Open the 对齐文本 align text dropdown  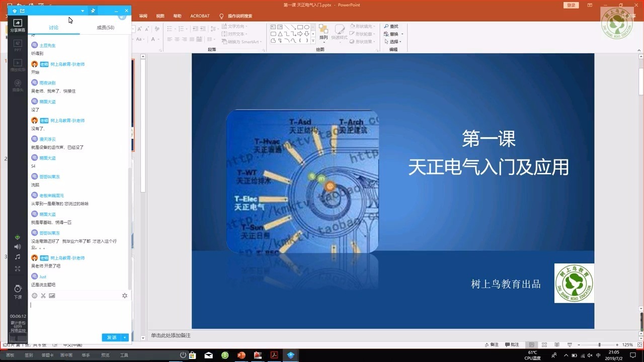click(x=235, y=34)
